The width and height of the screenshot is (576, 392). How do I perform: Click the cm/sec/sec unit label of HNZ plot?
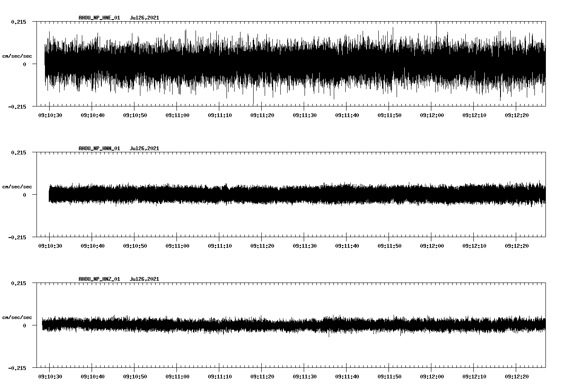[x=17, y=317]
